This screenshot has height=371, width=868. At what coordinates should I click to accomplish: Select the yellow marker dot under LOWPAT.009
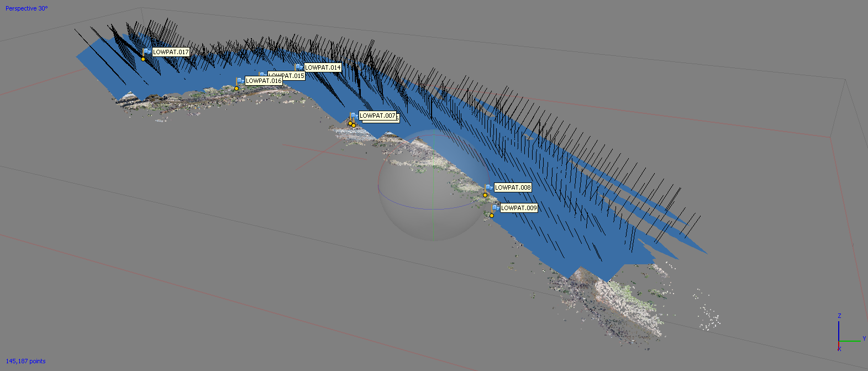point(492,216)
